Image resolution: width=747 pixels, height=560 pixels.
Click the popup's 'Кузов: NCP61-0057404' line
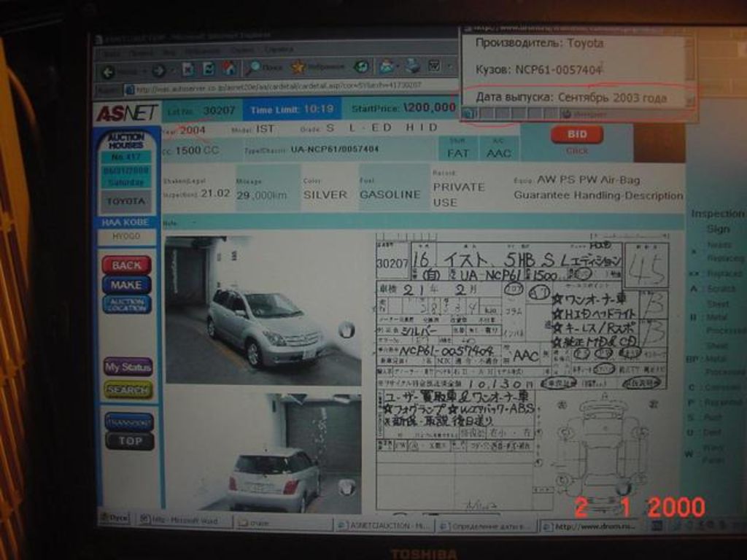tap(538, 69)
